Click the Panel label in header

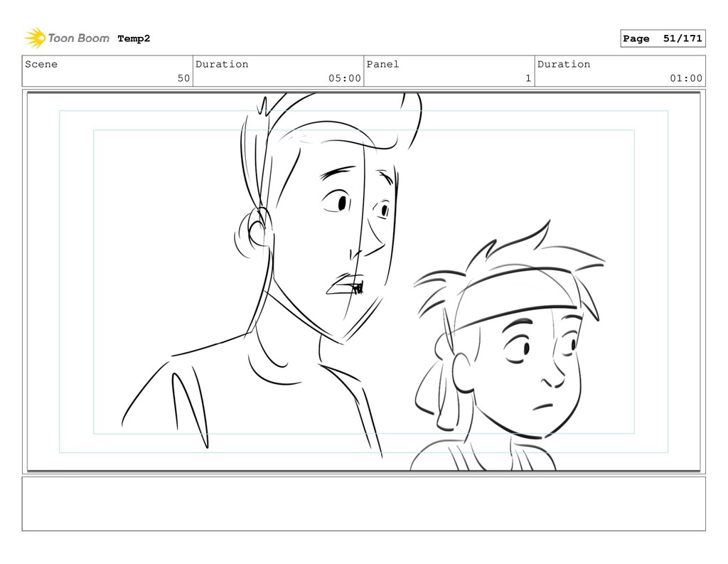click(x=382, y=64)
